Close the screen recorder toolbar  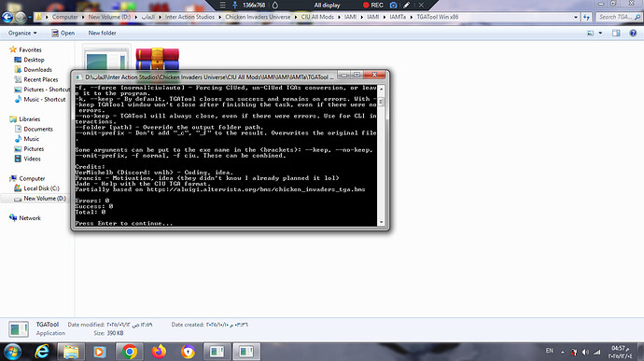pos(421,6)
